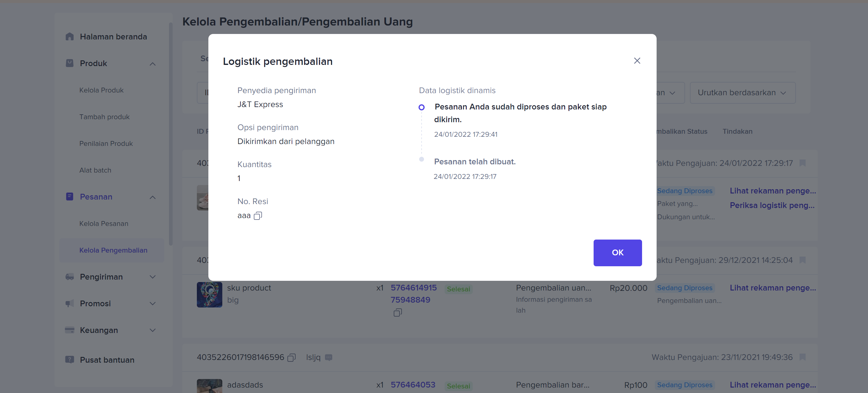Click the Keuangan card icon

tap(69, 330)
